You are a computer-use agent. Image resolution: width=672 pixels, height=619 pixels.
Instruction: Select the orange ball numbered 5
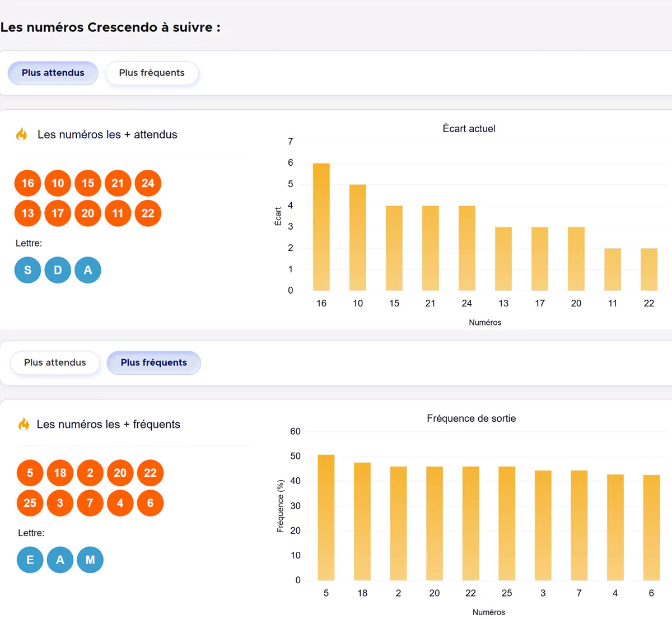point(30,473)
